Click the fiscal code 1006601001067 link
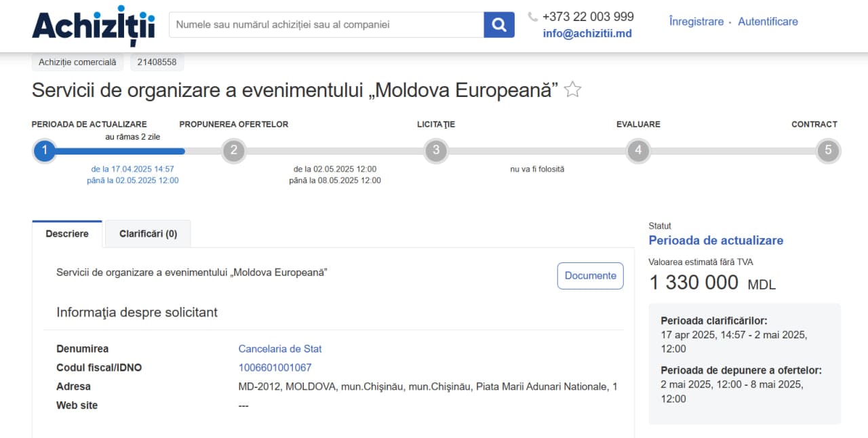The width and height of the screenshot is (868, 438). (275, 368)
